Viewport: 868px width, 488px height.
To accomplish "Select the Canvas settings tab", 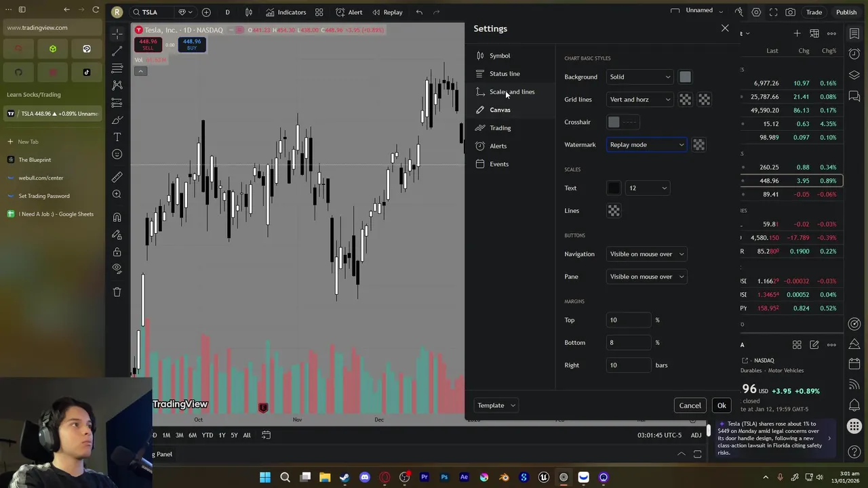I will click(x=500, y=110).
